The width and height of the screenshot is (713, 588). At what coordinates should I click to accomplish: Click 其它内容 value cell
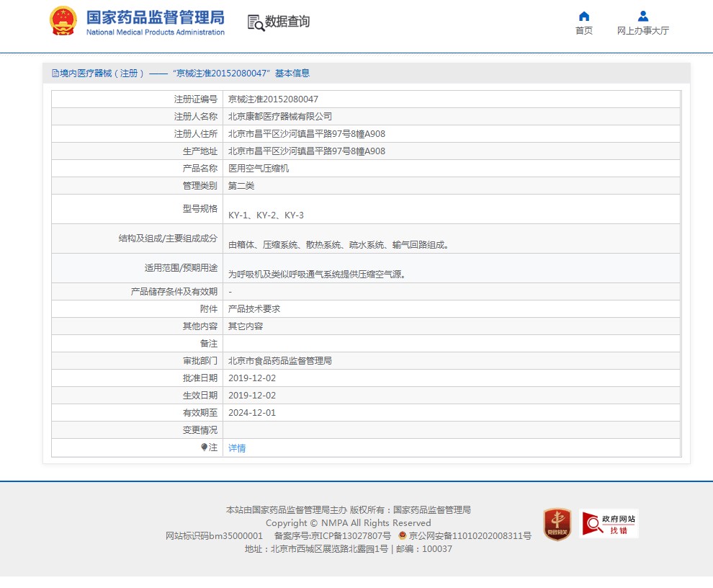click(246, 326)
